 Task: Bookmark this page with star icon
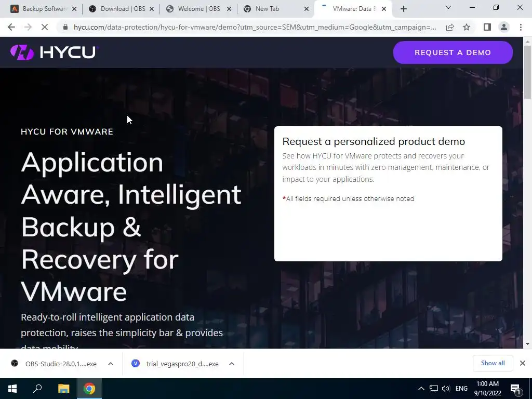[467, 27]
